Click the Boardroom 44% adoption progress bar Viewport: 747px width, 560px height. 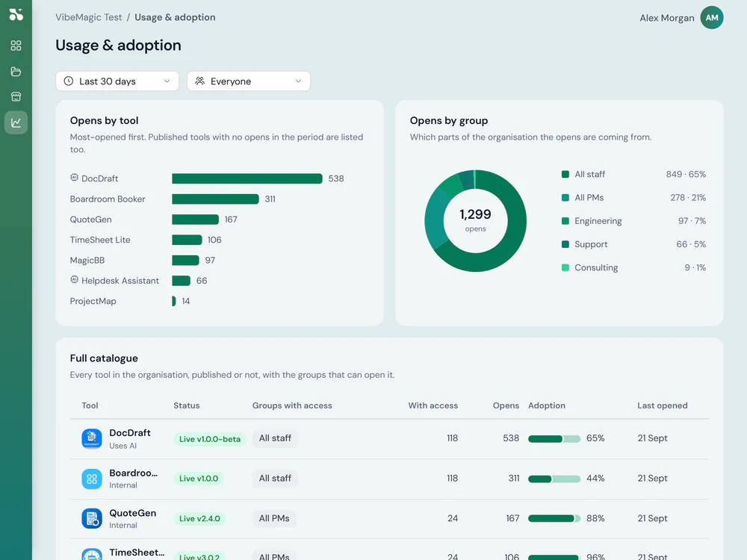554,479
